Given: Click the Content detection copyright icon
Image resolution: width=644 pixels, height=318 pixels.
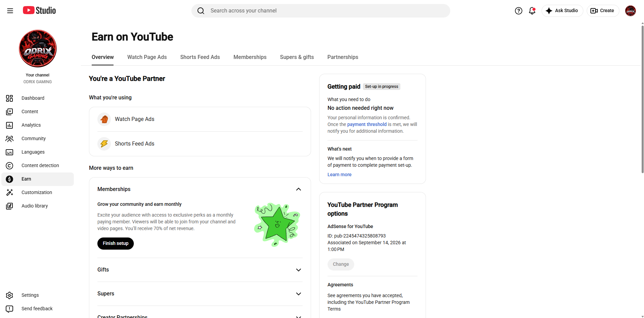Looking at the screenshot, I should (9, 165).
